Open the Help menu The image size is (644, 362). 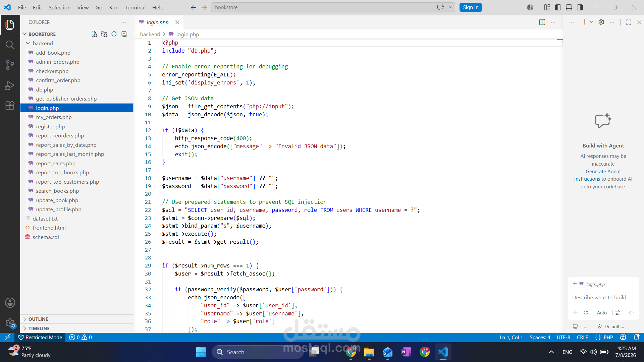click(x=158, y=7)
